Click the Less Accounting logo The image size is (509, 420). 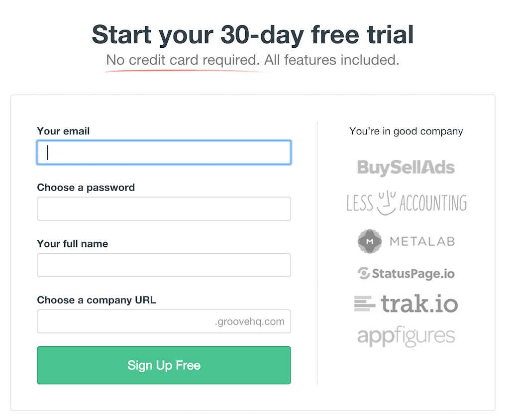pos(407,203)
